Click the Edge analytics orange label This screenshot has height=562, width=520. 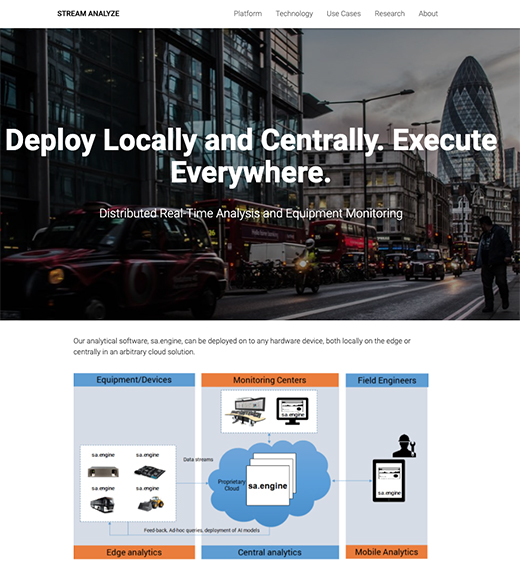tap(134, 552)
